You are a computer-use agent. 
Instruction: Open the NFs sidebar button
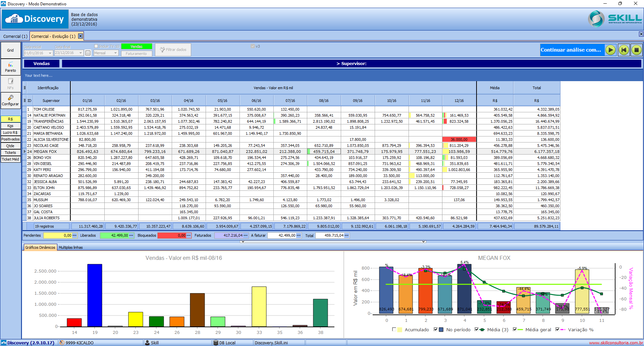[x=10, y=84]
